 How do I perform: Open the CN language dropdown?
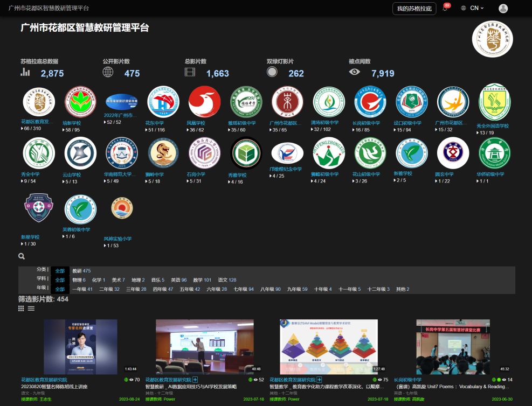(x=473, y=8)
